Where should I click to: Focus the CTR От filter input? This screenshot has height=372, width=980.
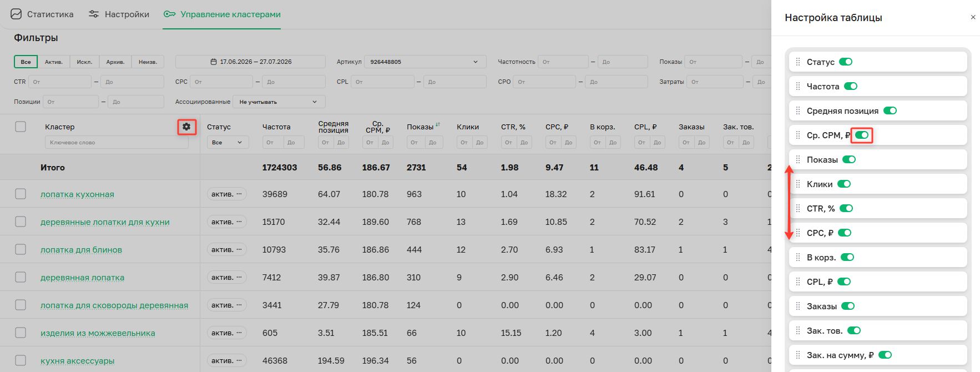click(60, 82)
